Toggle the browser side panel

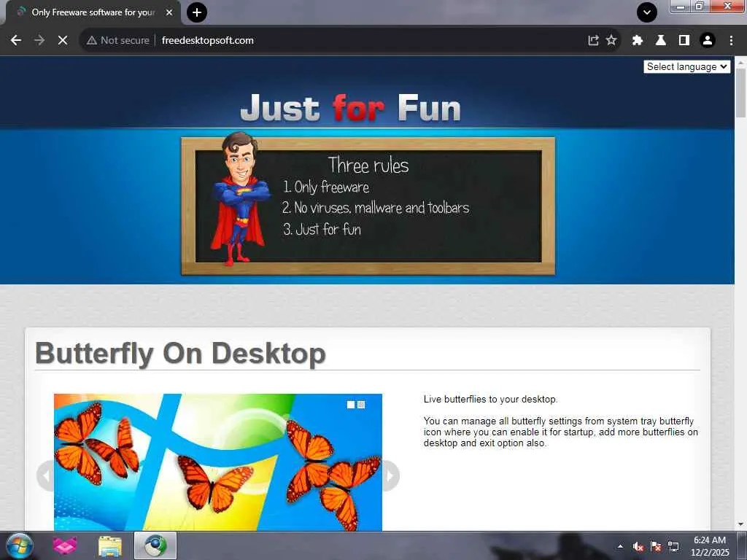click(684, 41)
